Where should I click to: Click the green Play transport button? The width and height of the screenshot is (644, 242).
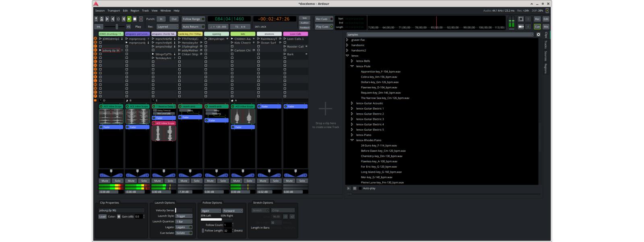[x=129, y=19]
